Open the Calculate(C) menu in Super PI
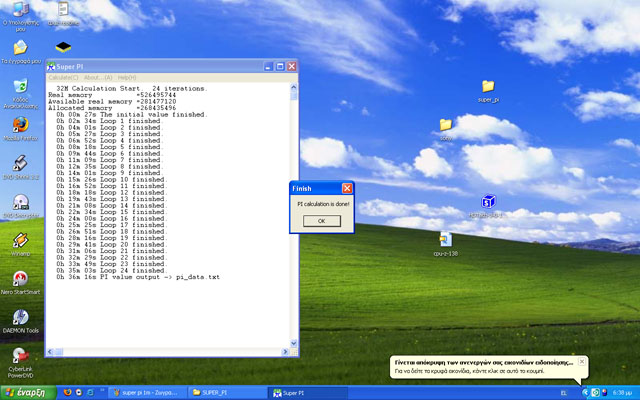640x400 pixels. (63, 78)
